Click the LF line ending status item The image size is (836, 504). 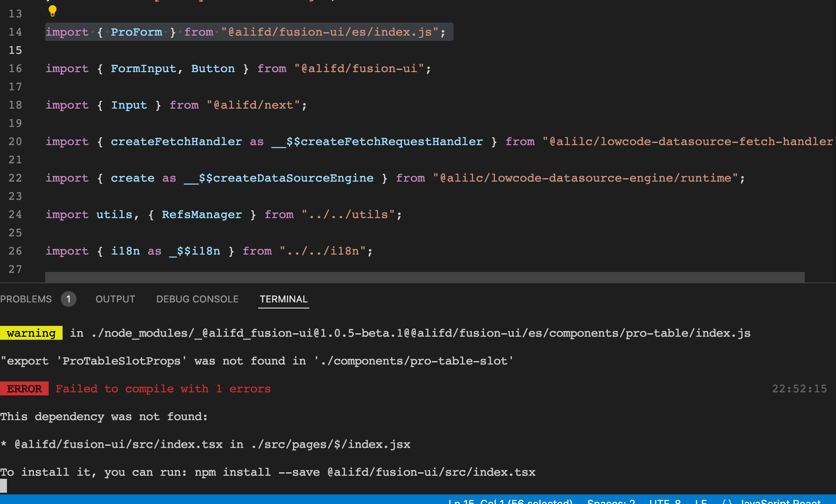tap(701, 501)
